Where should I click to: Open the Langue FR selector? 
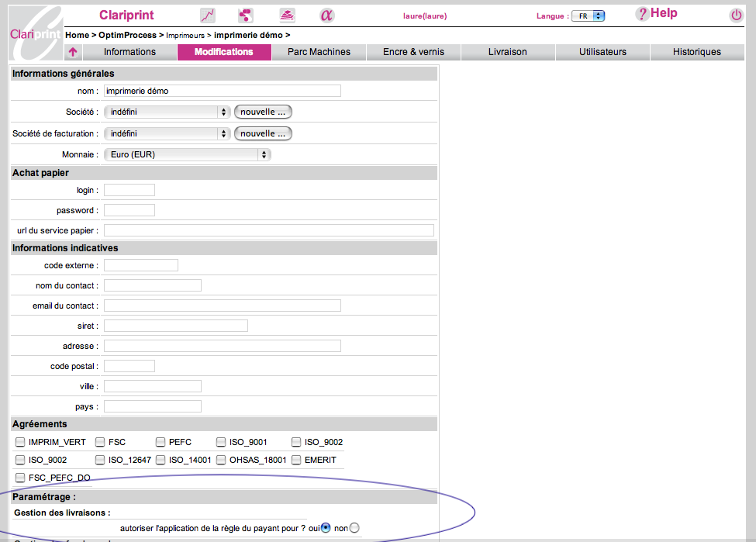click(x=588, y=16)
